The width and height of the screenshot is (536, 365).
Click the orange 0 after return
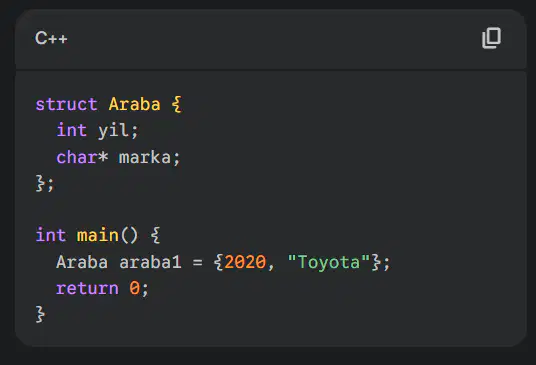tap(134, 288)
